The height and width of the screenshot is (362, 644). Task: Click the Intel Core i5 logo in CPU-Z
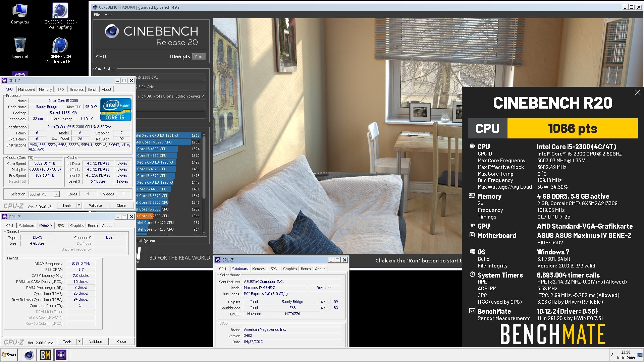116,109
